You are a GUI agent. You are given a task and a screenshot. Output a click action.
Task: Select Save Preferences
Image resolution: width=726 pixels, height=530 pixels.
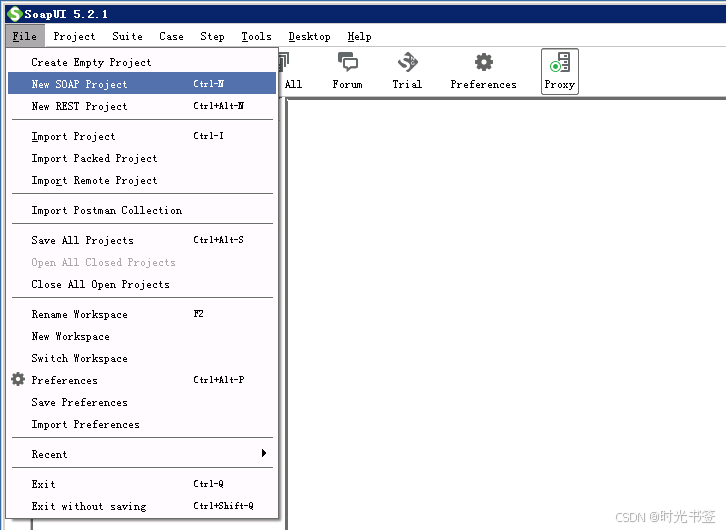pyautogui.click(x=142, y=402)
